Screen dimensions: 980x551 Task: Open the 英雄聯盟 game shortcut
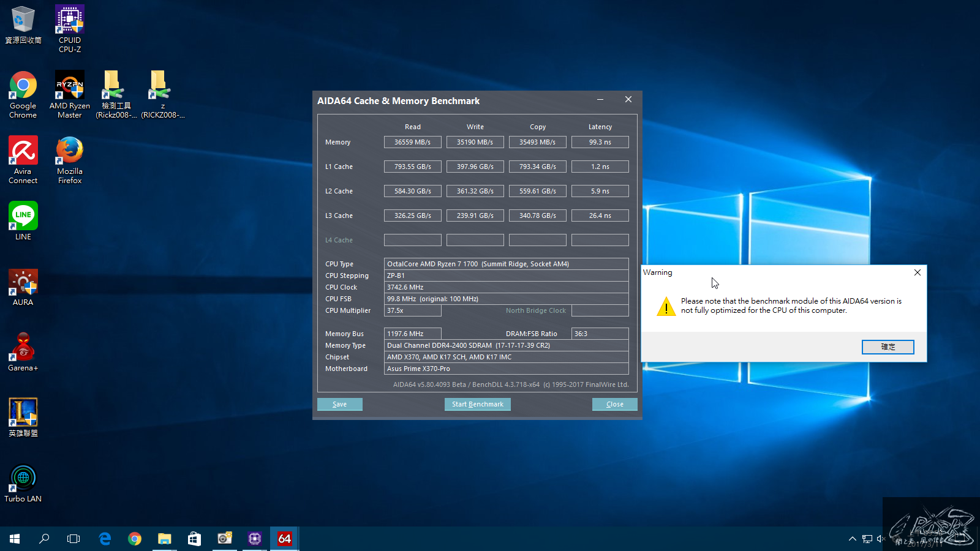click(x=23, y=418)
